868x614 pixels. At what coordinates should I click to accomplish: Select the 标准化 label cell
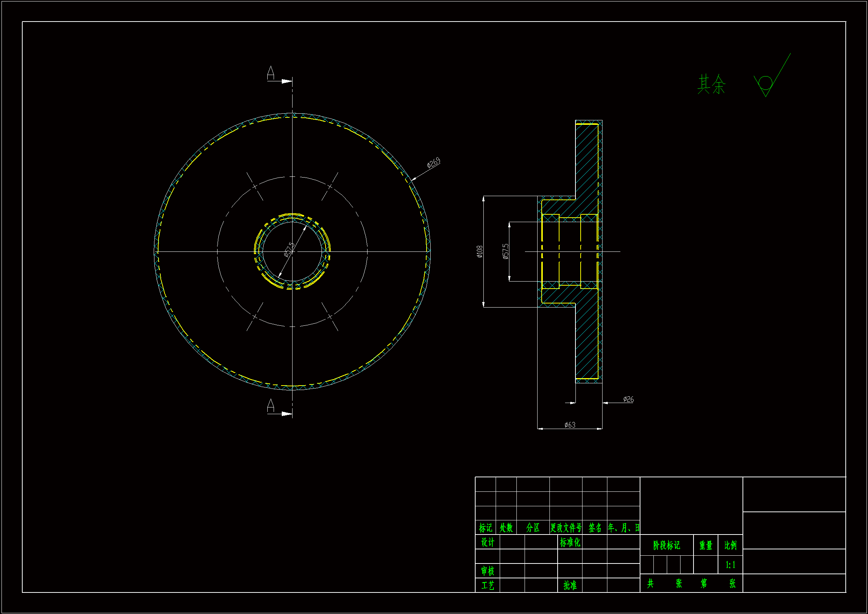pyautogui.click(x=570, y=542)
